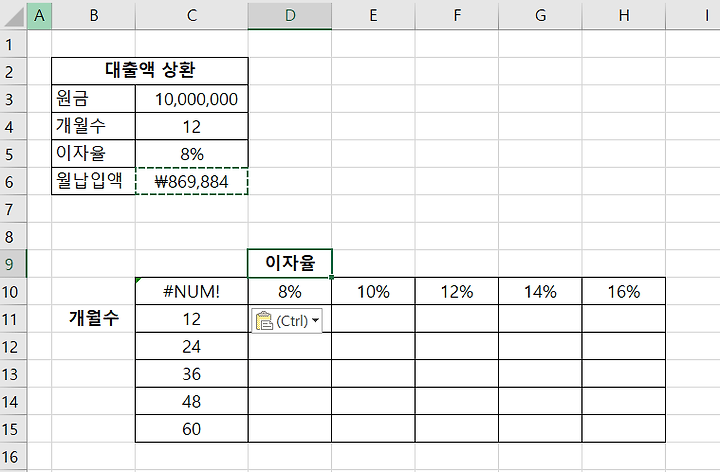Select column H header
This screenshot has width=720, height=472.
[x=624, y=16]
